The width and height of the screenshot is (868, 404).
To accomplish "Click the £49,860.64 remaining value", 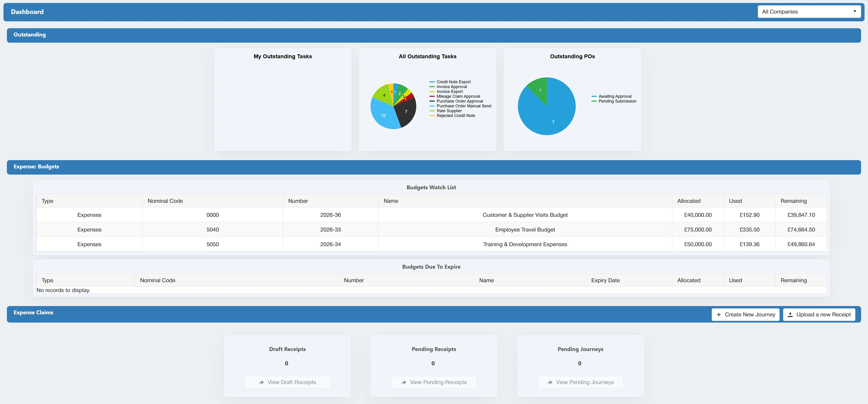I will tap(801, 244).
